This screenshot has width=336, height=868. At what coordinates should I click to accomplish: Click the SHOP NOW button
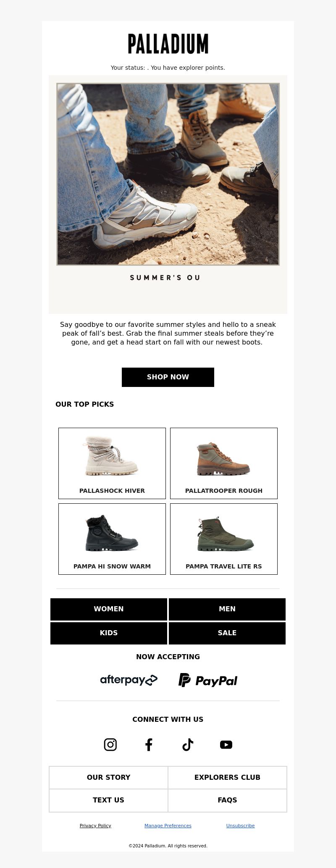pyautogui.click(x=168, y=377)
